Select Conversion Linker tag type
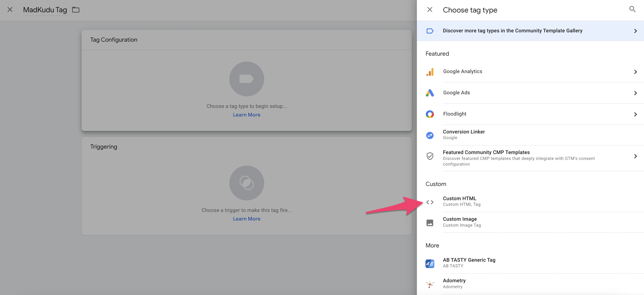This screenshot has width=644, height=295. coord(530,135)
